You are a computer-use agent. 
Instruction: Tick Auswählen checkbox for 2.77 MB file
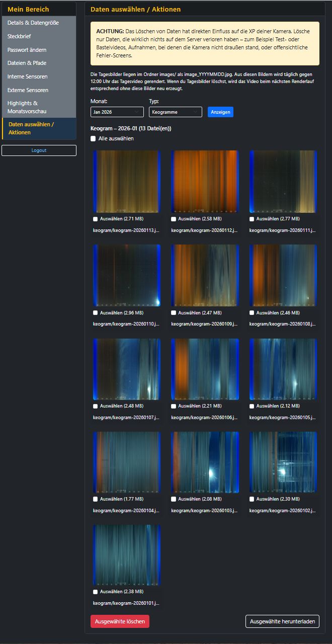click(252, 219)
